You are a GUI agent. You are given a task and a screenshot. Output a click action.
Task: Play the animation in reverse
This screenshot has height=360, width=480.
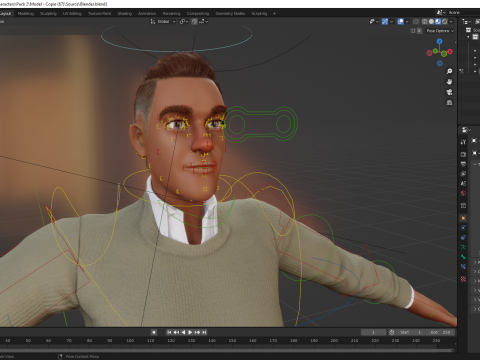coord(183,332)
